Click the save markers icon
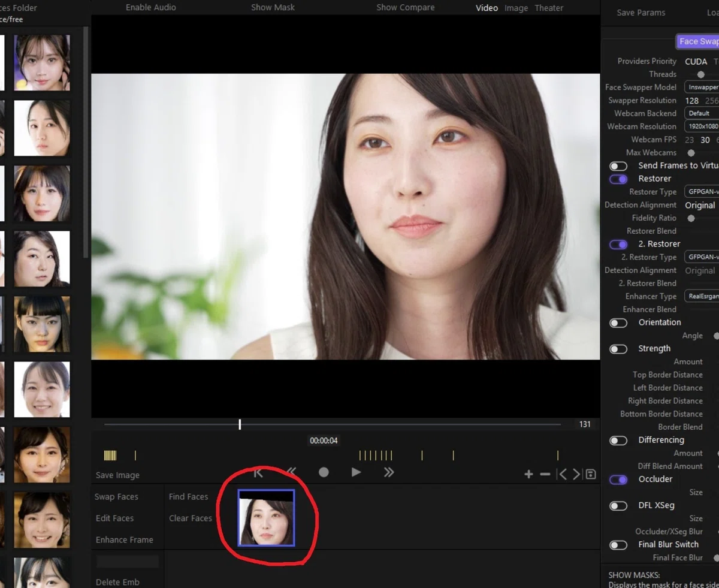Viewport: 719px width, 588px height. tap(591, 474)
